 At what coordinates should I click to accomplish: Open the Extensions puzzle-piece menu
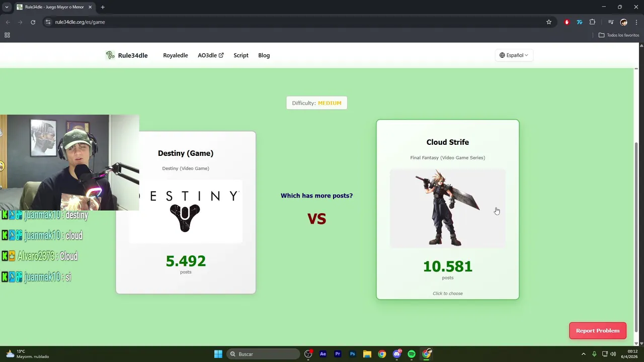[592, 22]
